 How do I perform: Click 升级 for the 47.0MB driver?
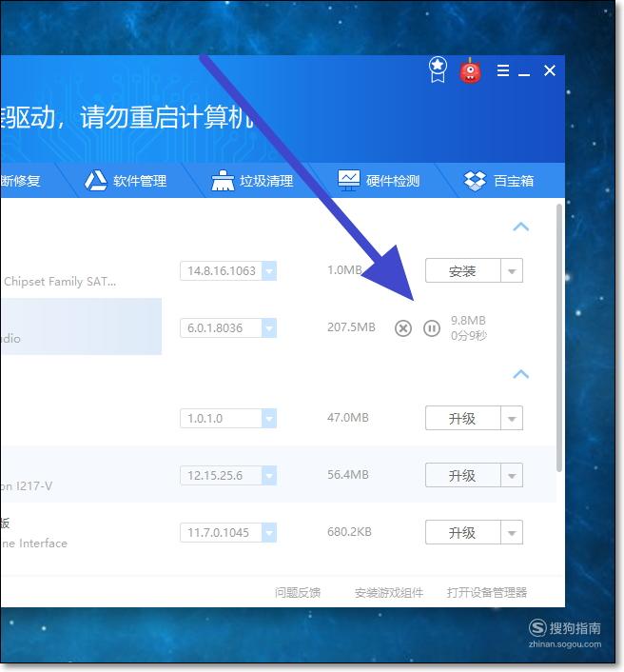point(462,418)
